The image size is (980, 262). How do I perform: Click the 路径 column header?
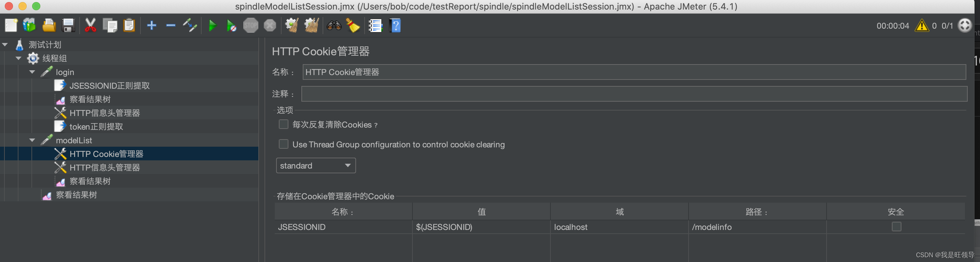(x=758, y=212)
